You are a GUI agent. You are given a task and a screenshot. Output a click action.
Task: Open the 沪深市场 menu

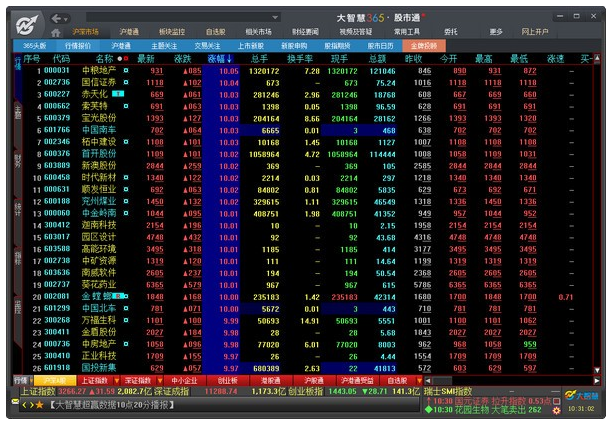[x=85, y=32]
